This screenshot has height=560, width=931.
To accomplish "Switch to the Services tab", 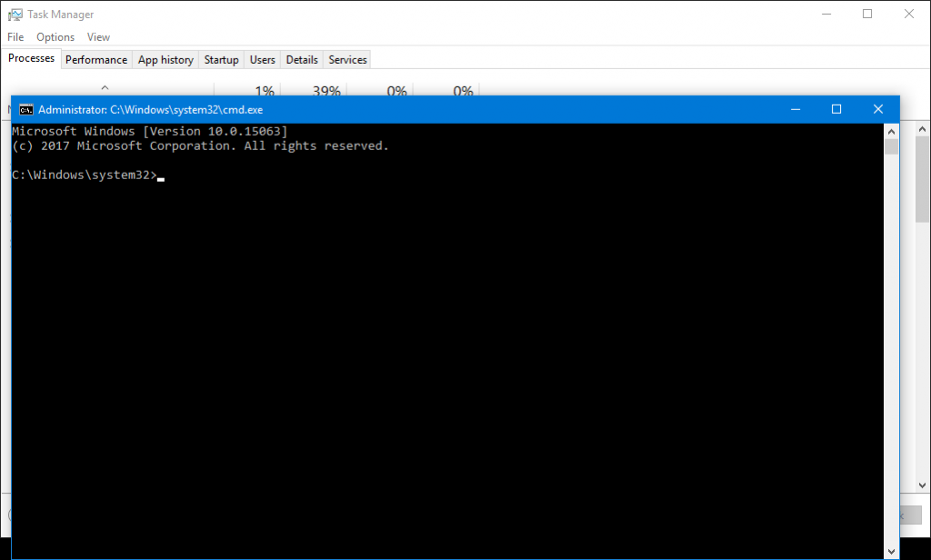I will [x=346, y=58].
